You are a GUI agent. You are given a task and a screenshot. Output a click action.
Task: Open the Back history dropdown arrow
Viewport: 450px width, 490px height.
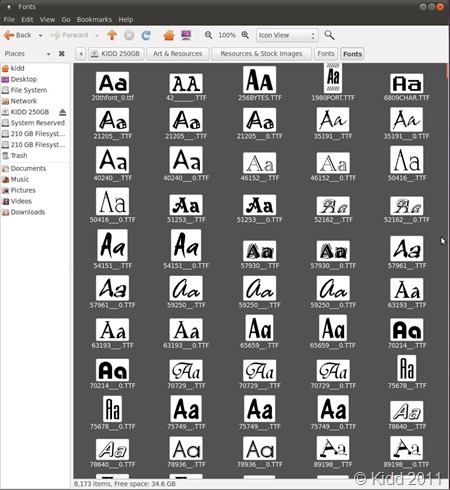(40, 35)
